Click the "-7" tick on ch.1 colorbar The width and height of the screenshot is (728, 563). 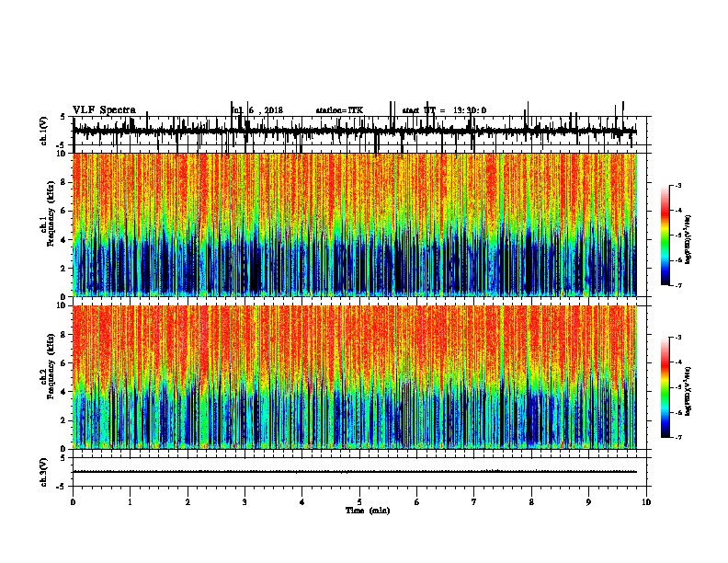[678, 285]
